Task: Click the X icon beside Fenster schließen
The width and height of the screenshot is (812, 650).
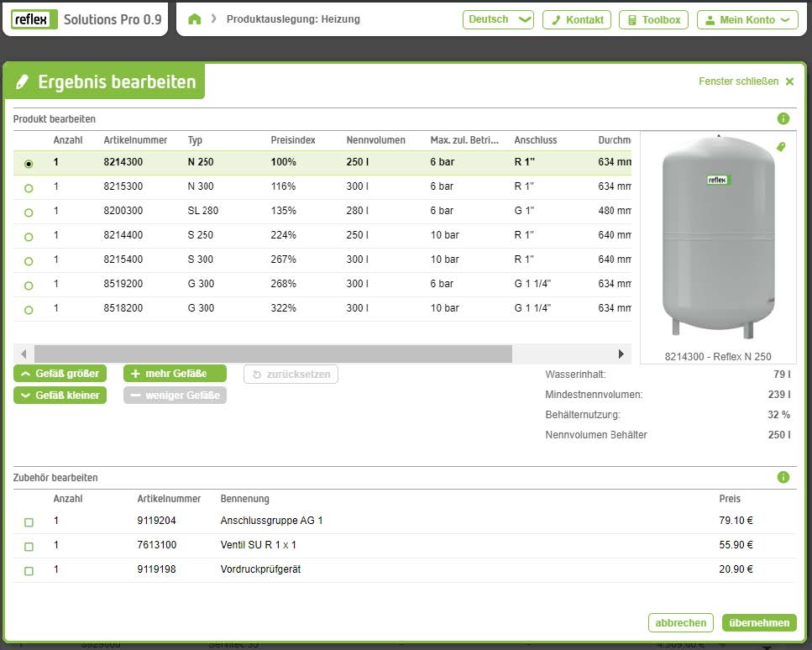Action: pos(789,81)
